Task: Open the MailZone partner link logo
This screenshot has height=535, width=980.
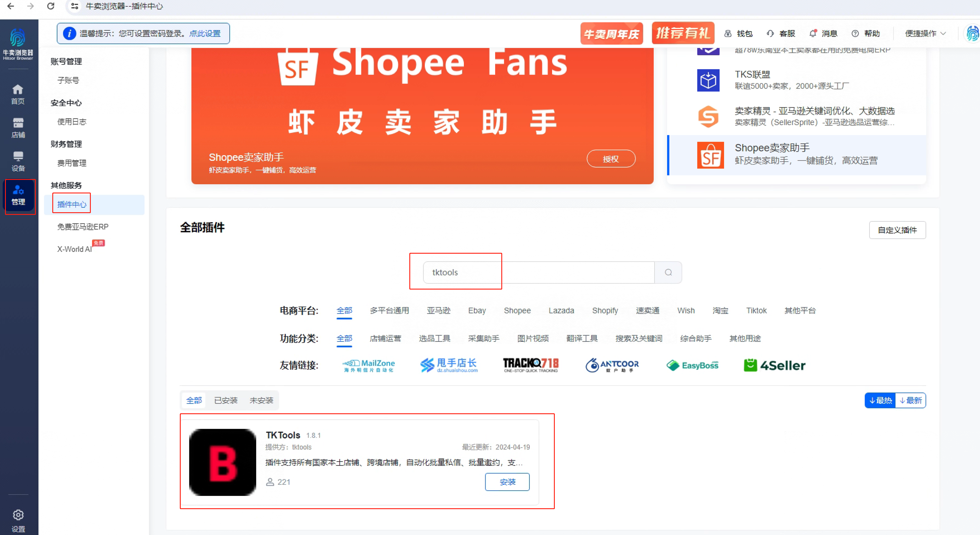Action: click(369, 365)
